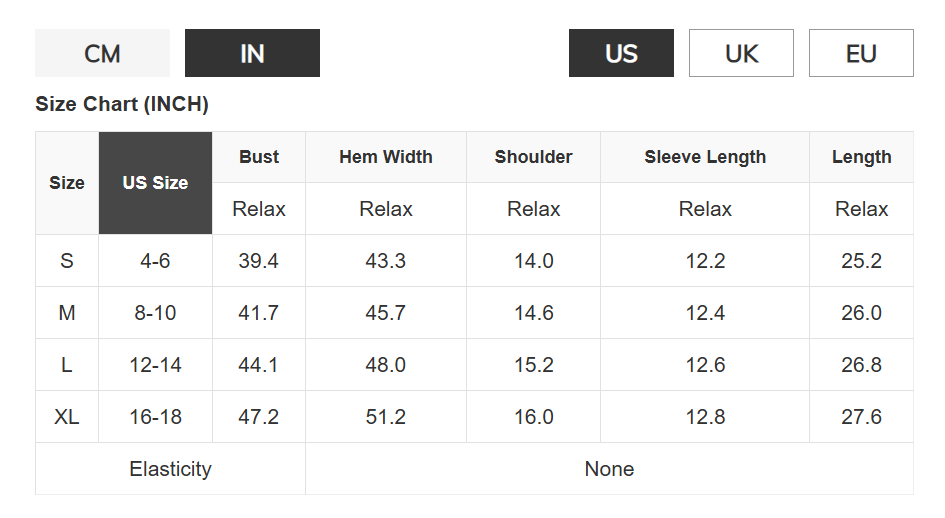Select the M size row label
This screenshot has width=945, height=518.
(x=67, y=313)
